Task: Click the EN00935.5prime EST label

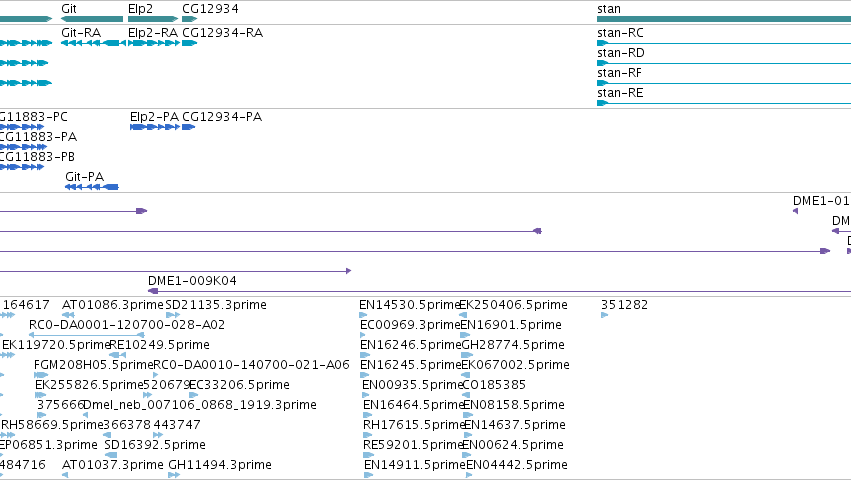Action: (x=412, y=385)
